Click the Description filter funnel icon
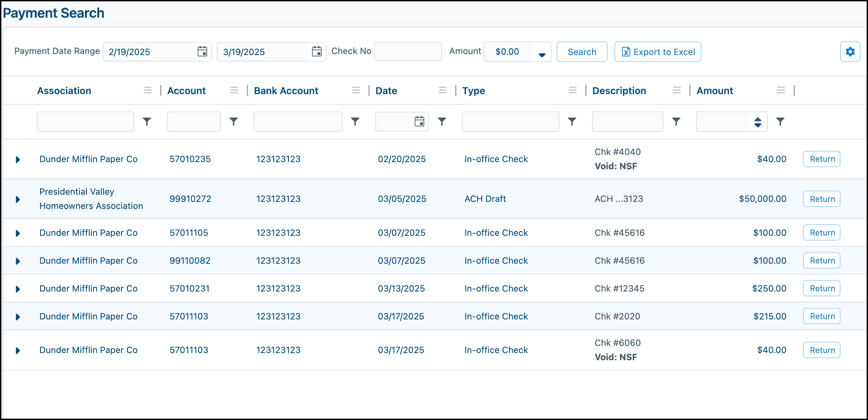 tap(676, 122)
